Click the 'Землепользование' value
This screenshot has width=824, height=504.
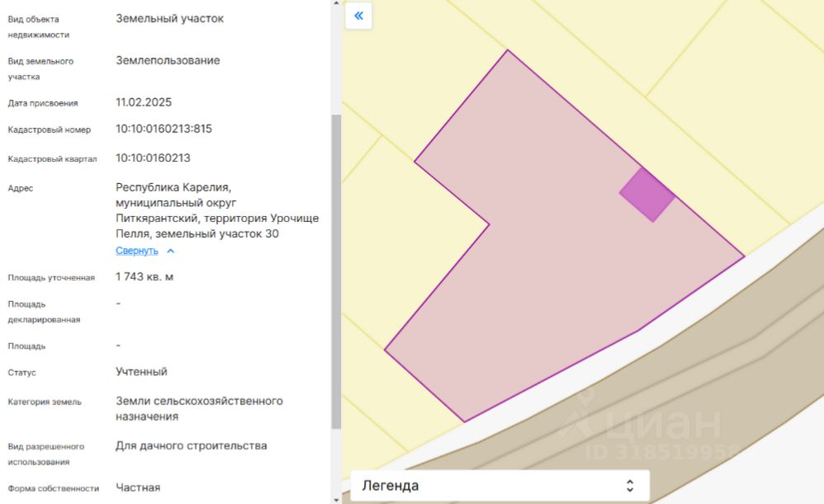point(168,60)
